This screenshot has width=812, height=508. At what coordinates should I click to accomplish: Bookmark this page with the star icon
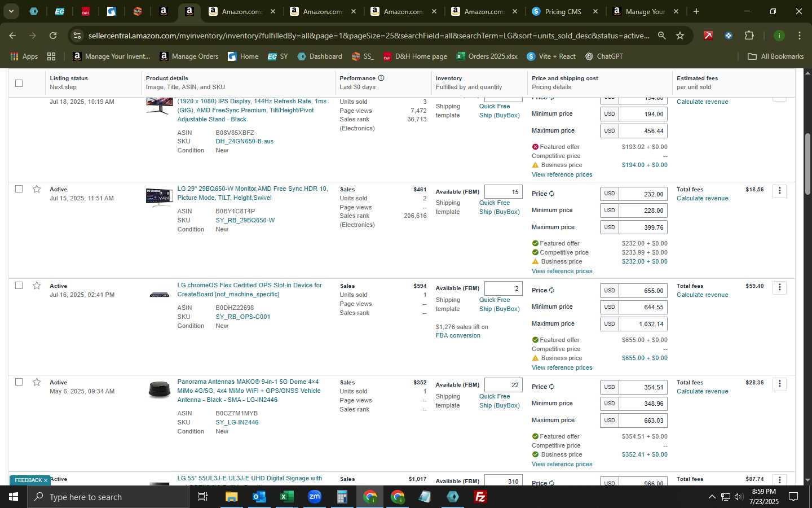(x=680, y=36)
